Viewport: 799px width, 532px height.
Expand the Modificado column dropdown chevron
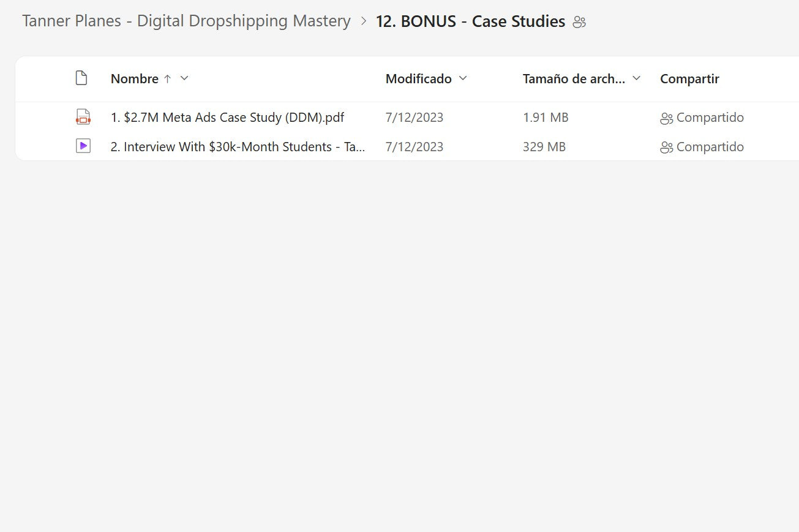coord(463,78)
